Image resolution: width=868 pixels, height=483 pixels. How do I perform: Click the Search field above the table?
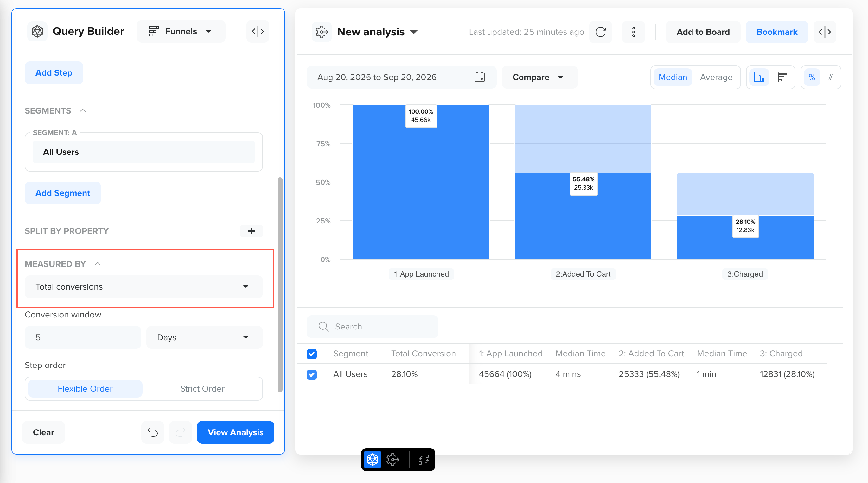[x=372, y=327]
